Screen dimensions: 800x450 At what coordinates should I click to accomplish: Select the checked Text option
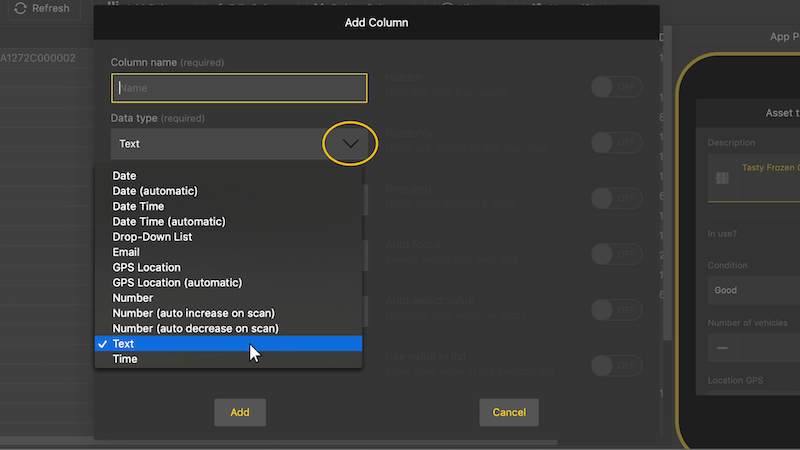(x=124, y=344)
